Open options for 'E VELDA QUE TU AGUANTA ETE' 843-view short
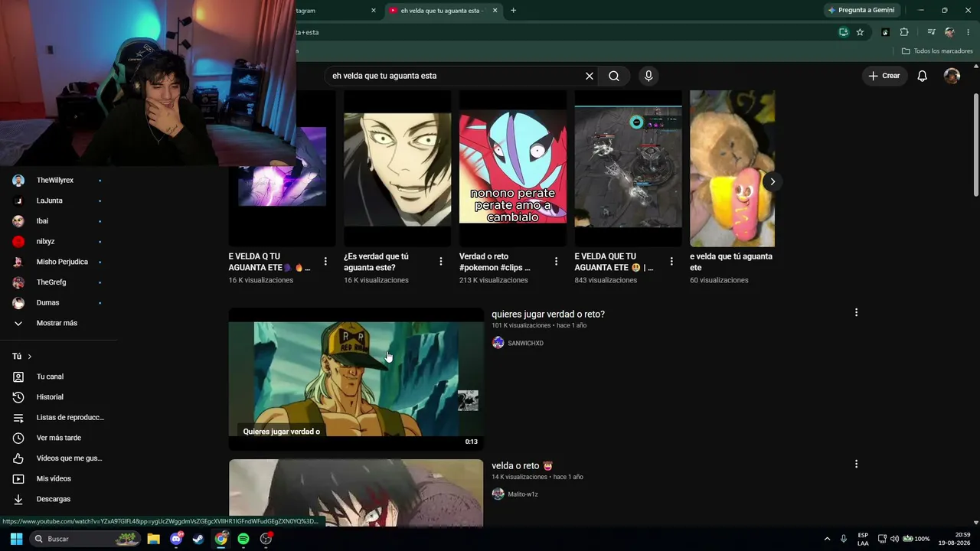Image resolution: width=980 pixels, height=551 pixels. [671, 262]
